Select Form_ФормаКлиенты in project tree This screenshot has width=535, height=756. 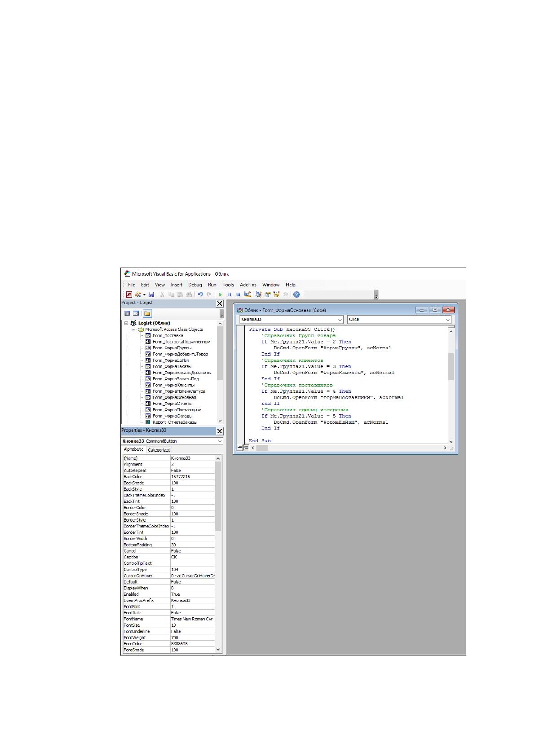click(173, 385)
